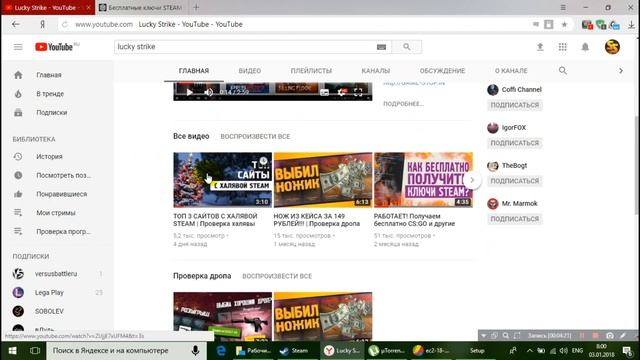Open ТОП 3 САЙТОВ С ХАЛЯВОЙ thumbnail

click(x=222, y=180)
